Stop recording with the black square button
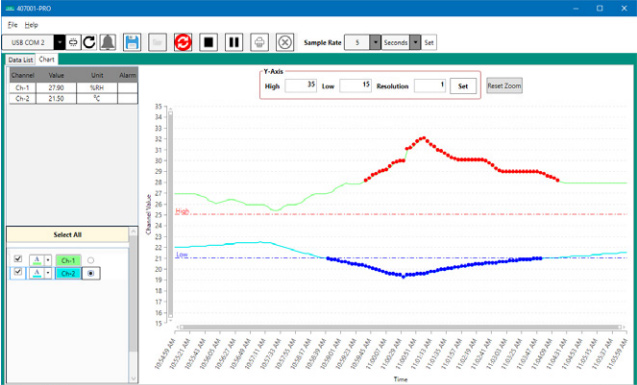637x385 pixels. coord(208,42)
